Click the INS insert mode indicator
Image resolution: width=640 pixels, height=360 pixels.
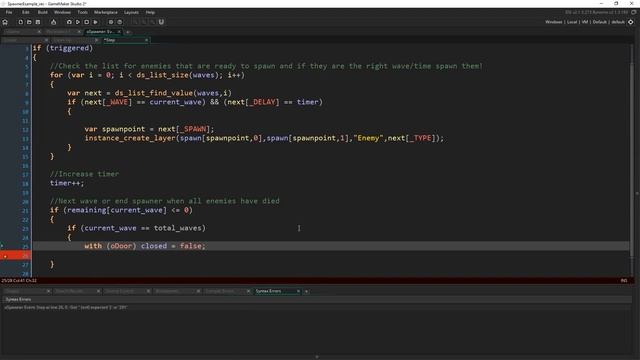(624, 281)
